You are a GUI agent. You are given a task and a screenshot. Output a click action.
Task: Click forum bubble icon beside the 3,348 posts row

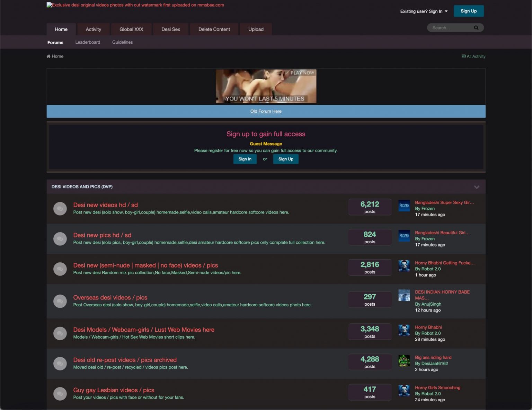coord(60,333)
